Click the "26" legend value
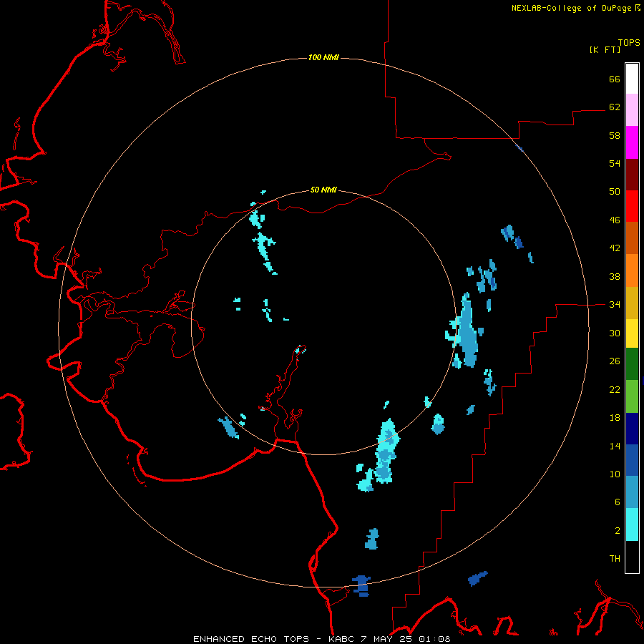Image resolution: width=644 pixels, height=644 pixels. tap(615, 361)
